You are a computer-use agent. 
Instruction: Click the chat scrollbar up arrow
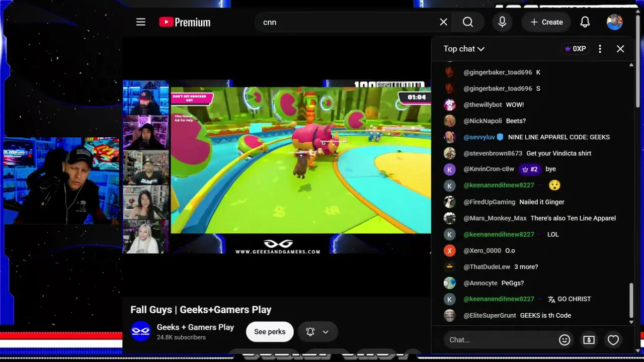pos(631,65)
